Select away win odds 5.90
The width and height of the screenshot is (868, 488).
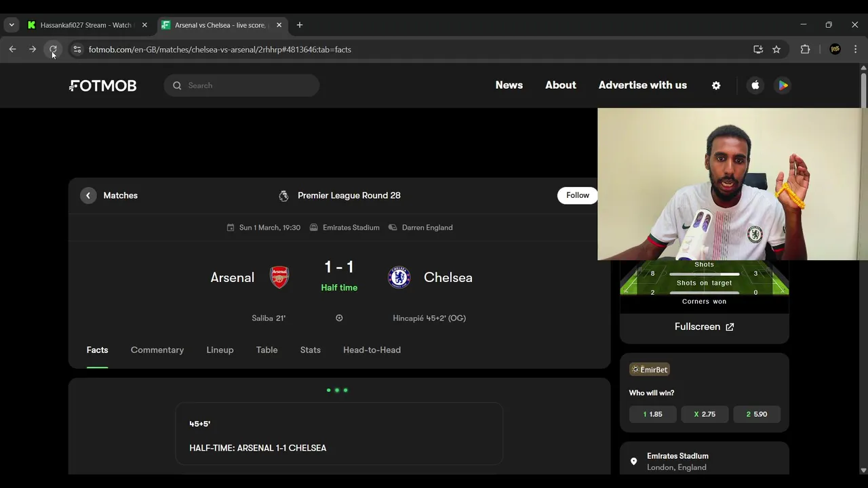click(x=757, y=414)
